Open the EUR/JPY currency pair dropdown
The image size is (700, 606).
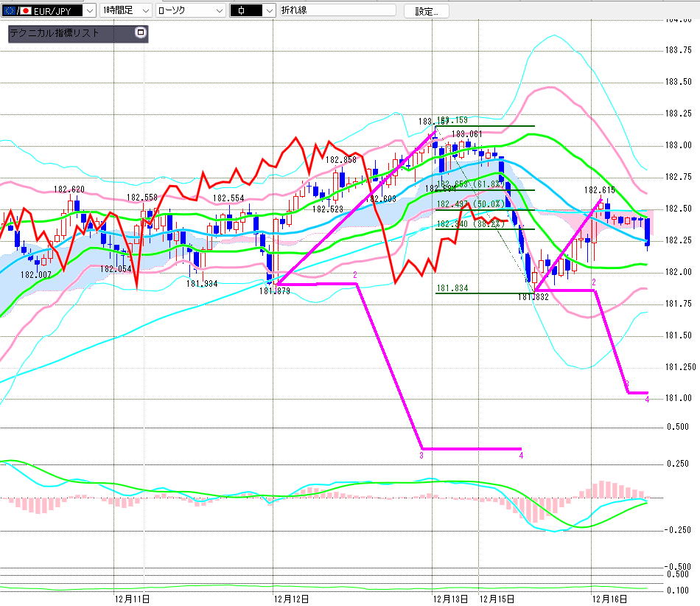[x=89, y=11]
